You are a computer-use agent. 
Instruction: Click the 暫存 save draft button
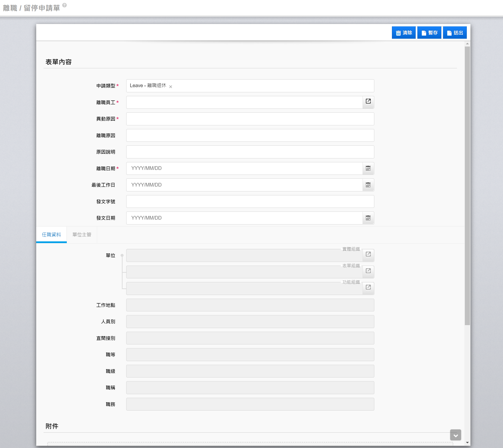click(429, 33)
